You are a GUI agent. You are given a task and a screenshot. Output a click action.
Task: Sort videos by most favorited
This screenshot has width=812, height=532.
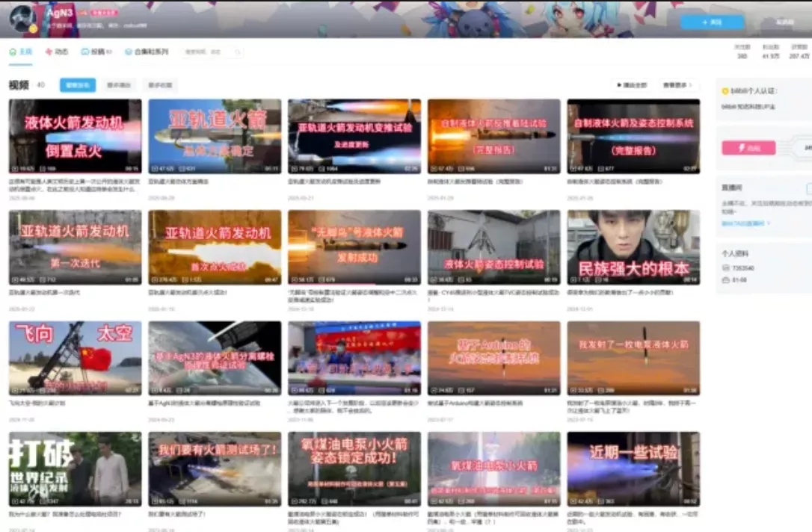(160, 85)
